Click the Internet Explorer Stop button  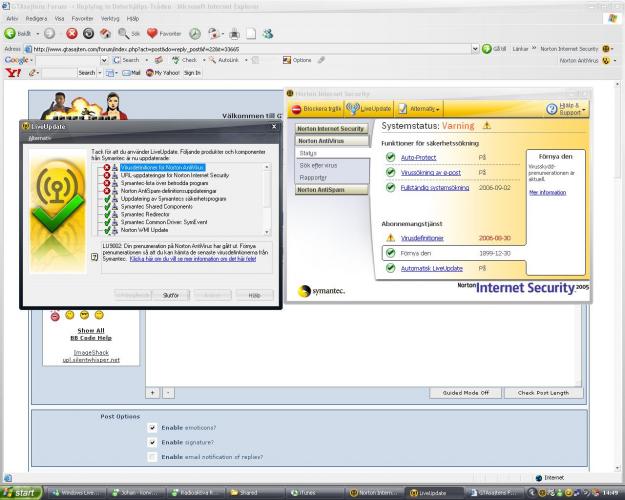72,33
